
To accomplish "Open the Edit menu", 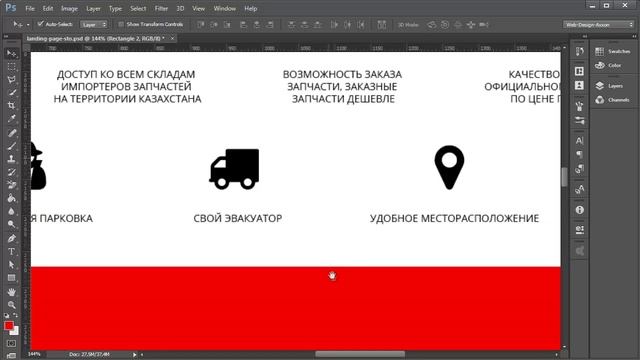I will (x=48, y=8).
